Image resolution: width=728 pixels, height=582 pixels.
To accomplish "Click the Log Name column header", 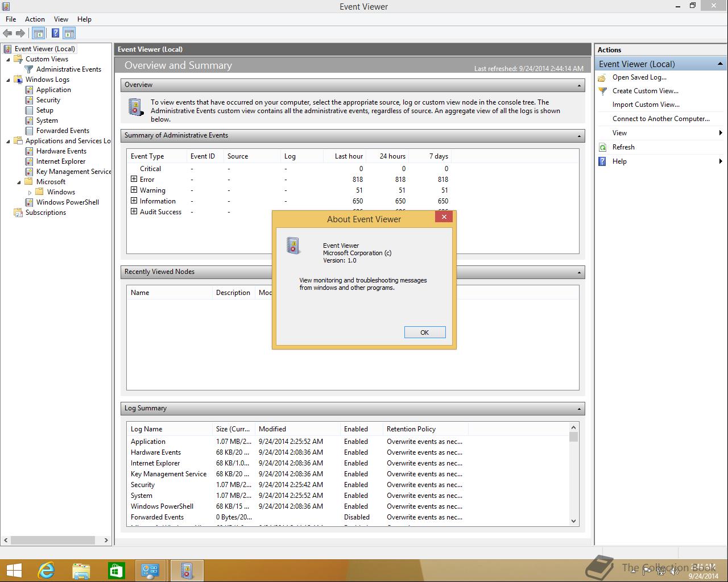I will pyautogui.click(x=169, y=429).
